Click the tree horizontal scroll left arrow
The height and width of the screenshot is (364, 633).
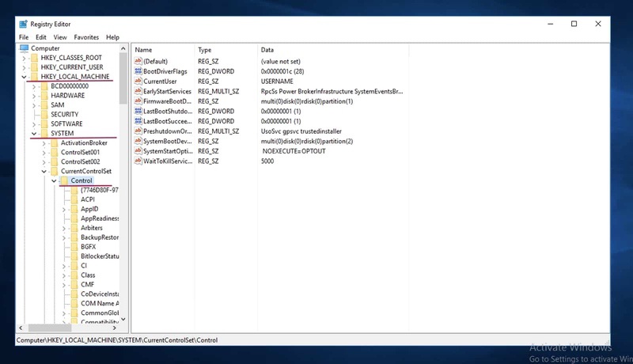(21, 328)
